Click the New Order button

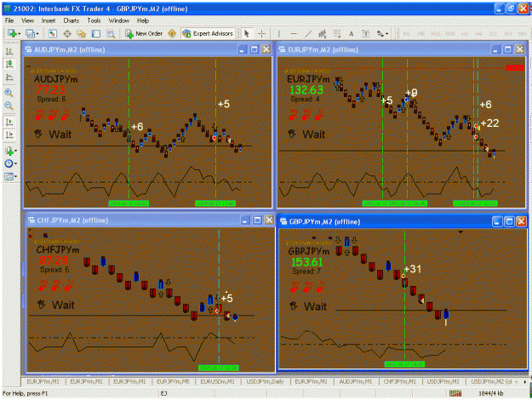tap(144, 33)
